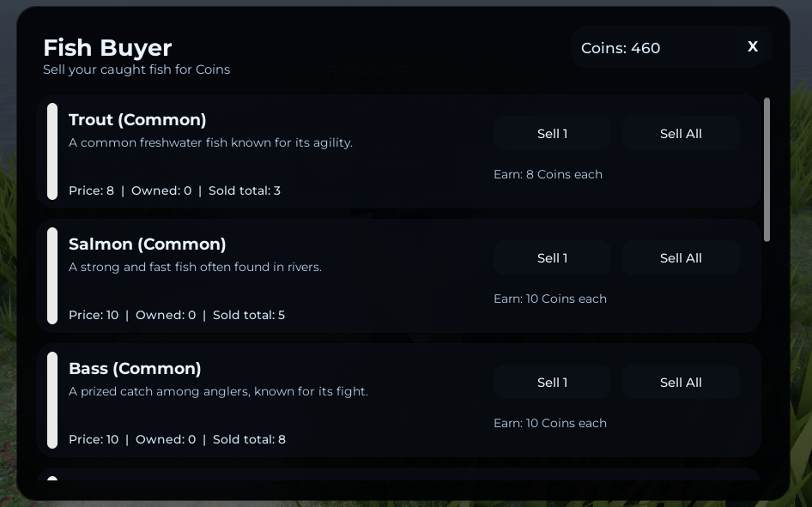Screen dimensions: 812x507
Task: Close the Fish Buyer panel
Action: 753,47
